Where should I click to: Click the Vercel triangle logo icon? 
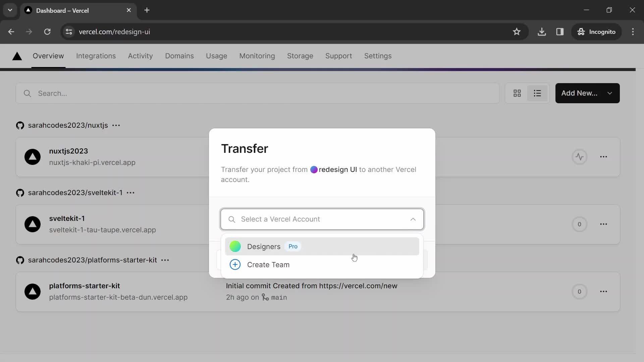click(17, 56)
